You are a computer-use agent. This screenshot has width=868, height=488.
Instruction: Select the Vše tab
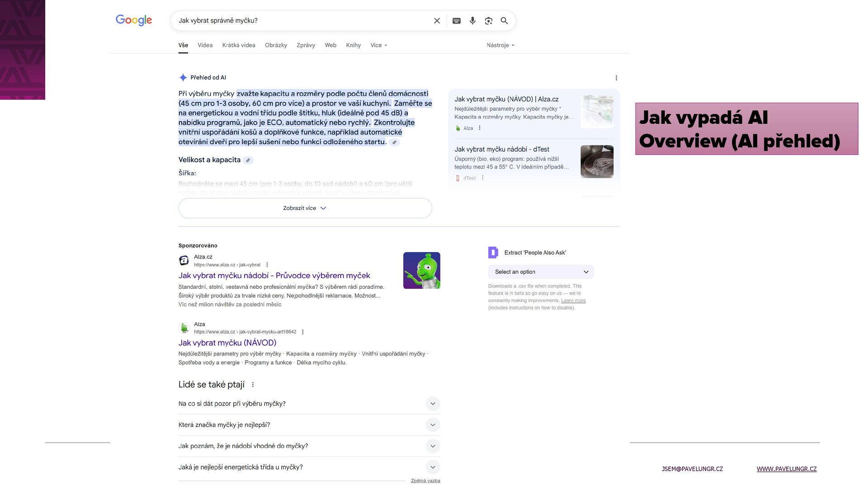pos(183,45)
